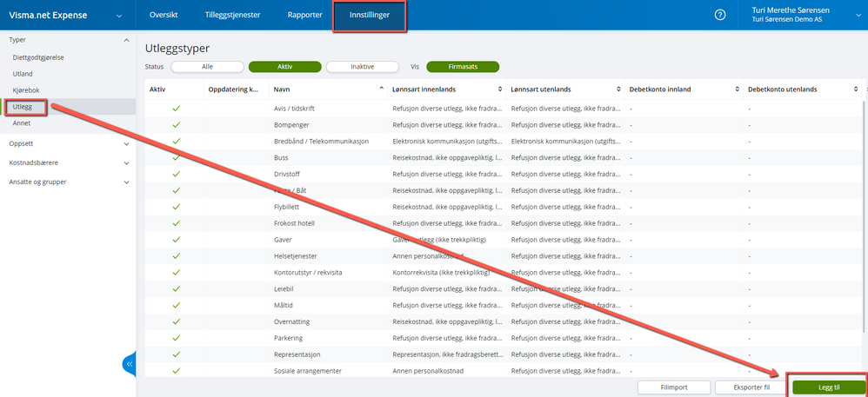Click the active checkmark in Gaver row

[177, 240]
